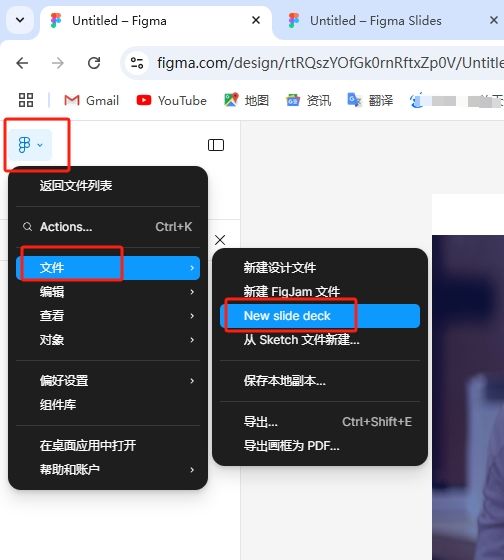Expand the 对象 submenu

click(x=108, y=340)
